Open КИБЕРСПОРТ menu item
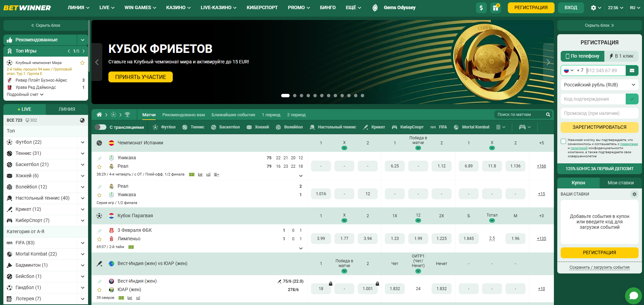 [262, 7]
